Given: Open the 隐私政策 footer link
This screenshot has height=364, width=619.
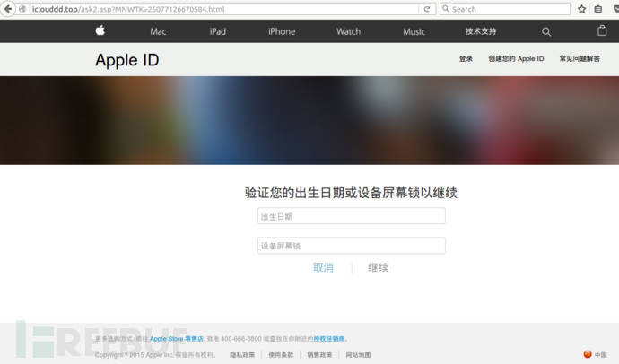Looking at the screenshot, I should 242,355.
